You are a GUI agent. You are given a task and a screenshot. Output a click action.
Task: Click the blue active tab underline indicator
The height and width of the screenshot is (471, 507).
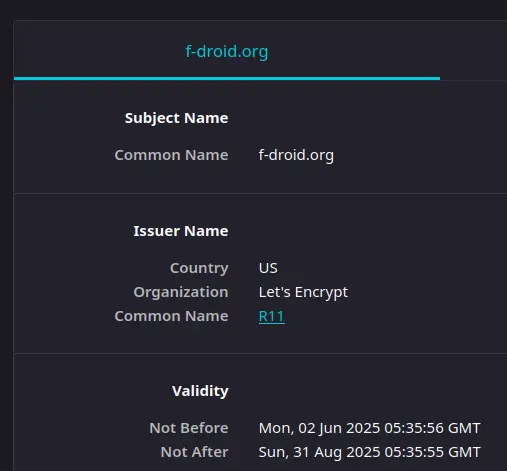[227, 79]
